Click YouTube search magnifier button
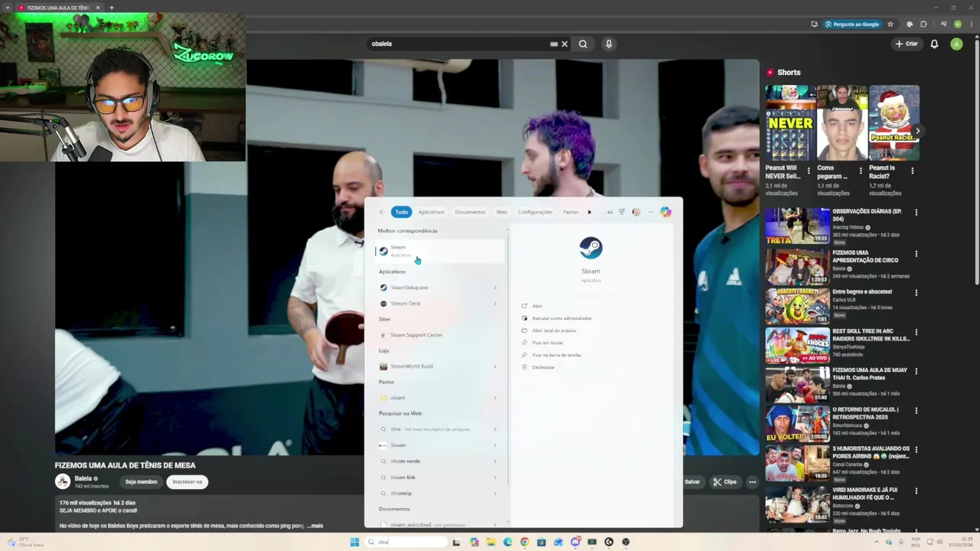Screen dimensions: 980x551 click(x=583, y=44)
